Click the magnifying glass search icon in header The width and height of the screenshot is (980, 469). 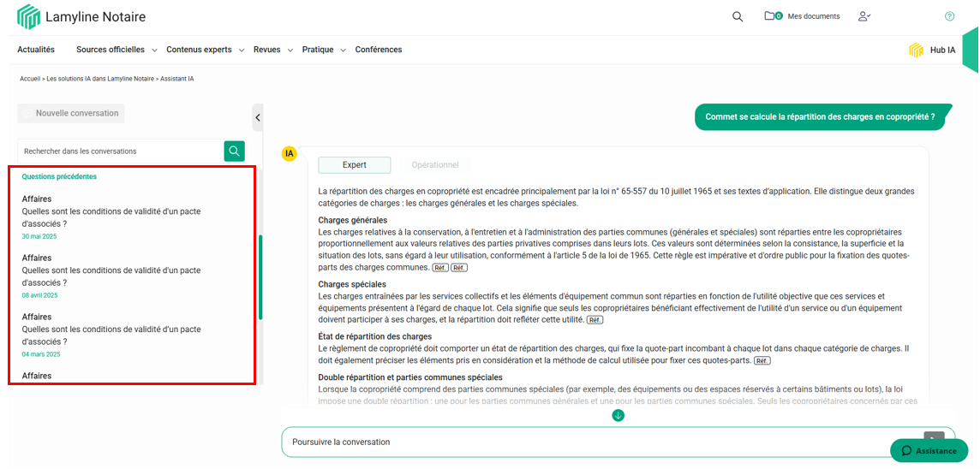[738, 16]
